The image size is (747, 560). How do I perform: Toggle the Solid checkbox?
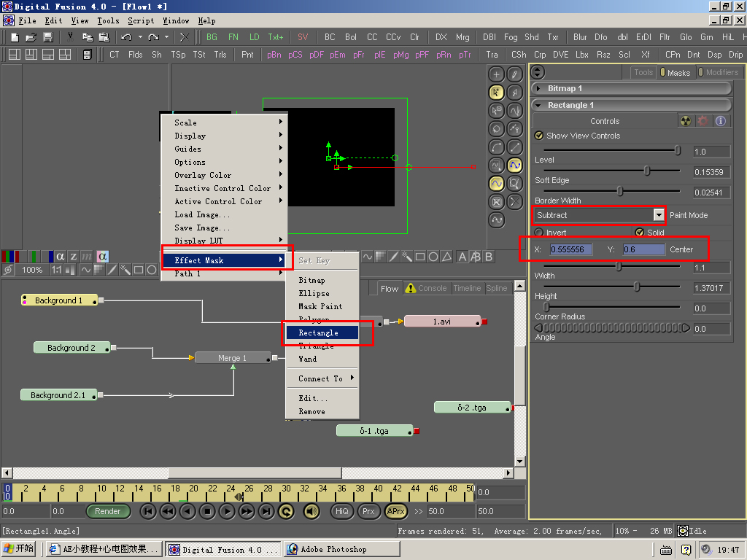click(640, 233)
